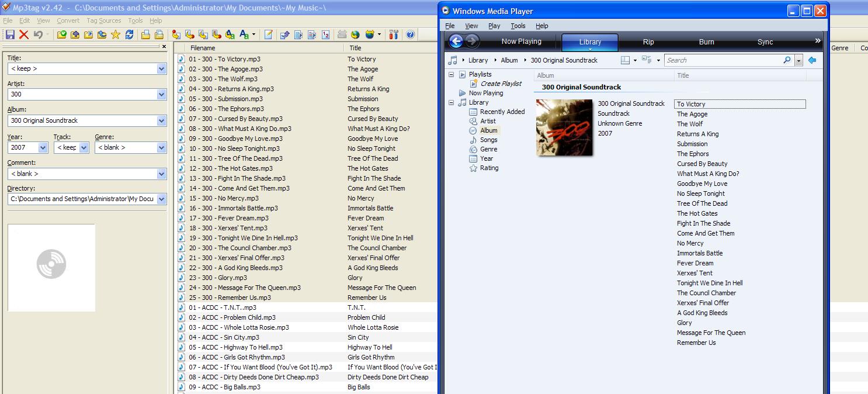
Task: Switch to the Now Playing tab
Action: tap(521, 42)
